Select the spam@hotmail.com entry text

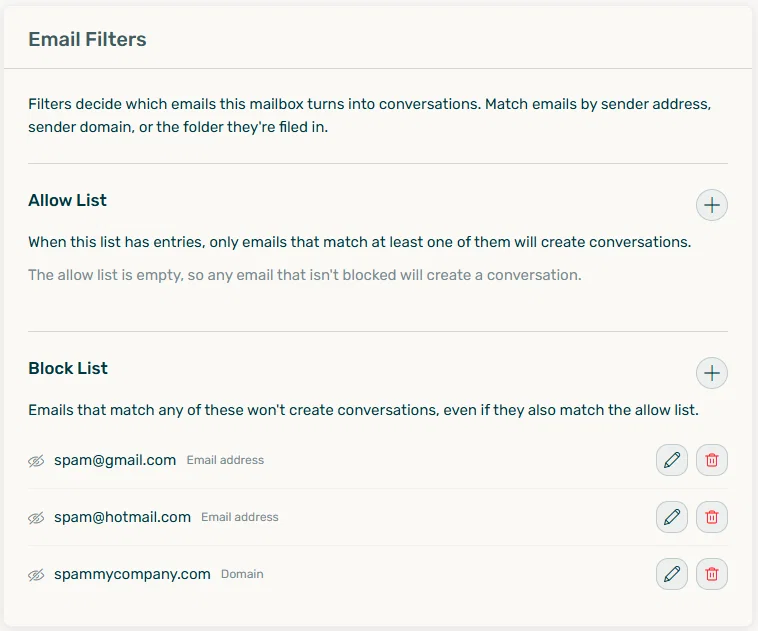pyautogui.click(x=122, y=517)
